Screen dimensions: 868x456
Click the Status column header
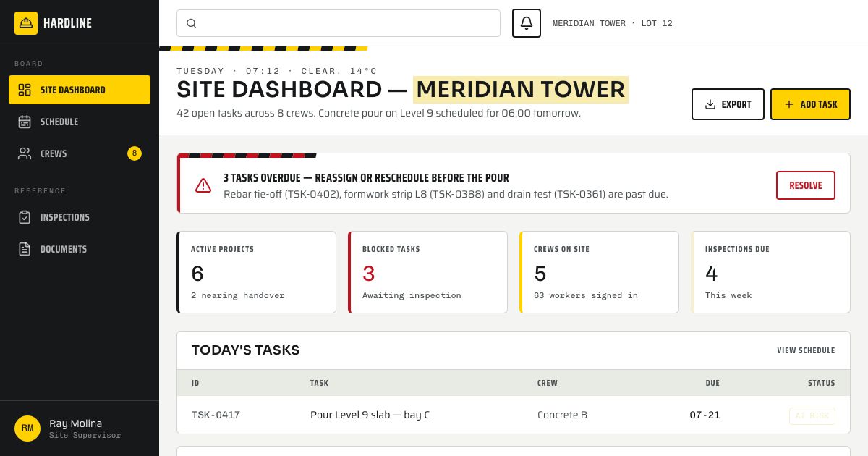pos(822,383)
